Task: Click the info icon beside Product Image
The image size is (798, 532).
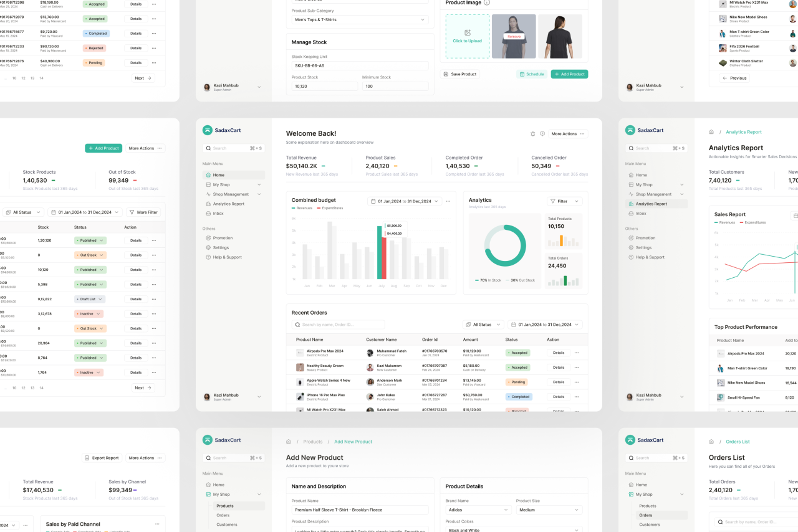Action: pyautogui.click(x=487, y=2)
